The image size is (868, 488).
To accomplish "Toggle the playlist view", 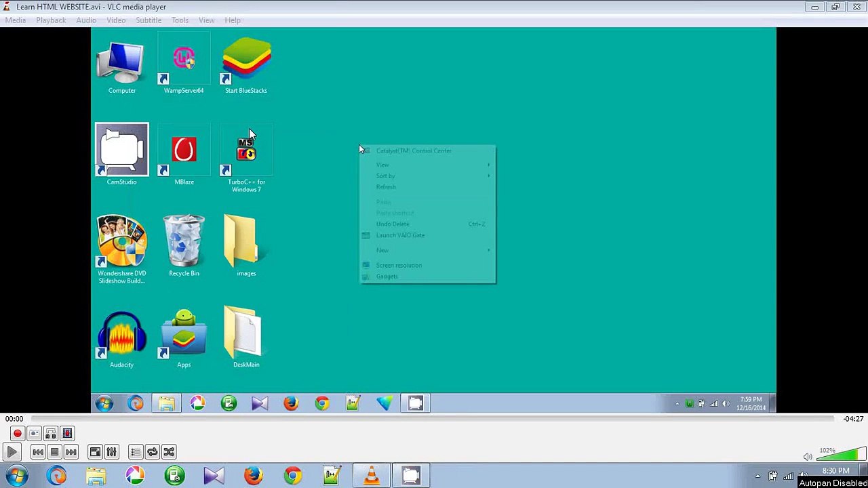I will (x=136, y=452).
